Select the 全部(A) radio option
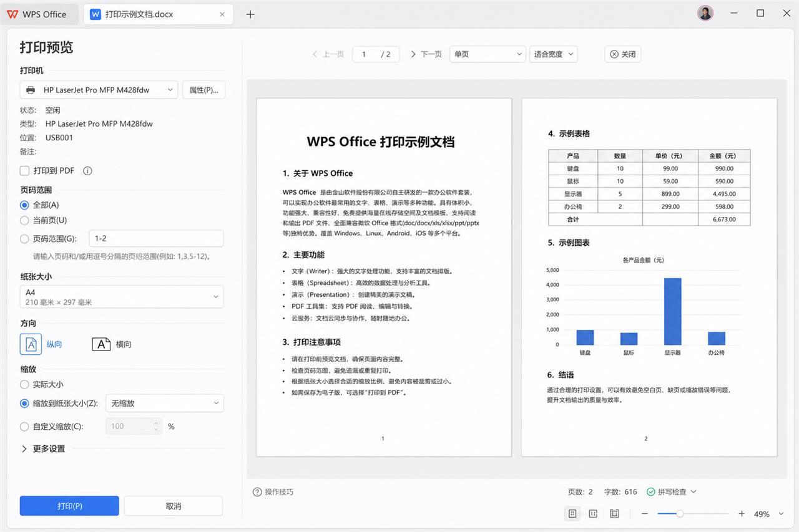The height and width of the screenshot is (532, 799). [25, 205]
